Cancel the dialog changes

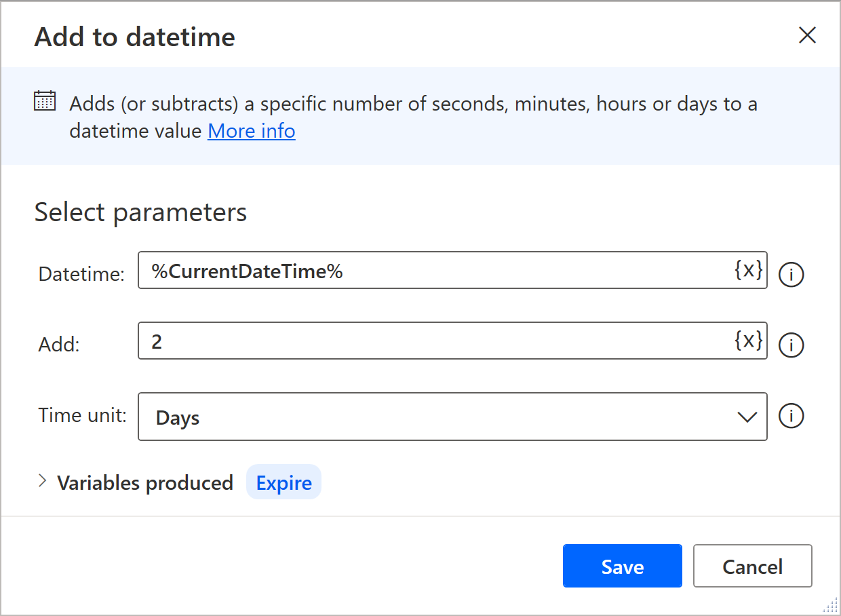click(x=752, y=566)
